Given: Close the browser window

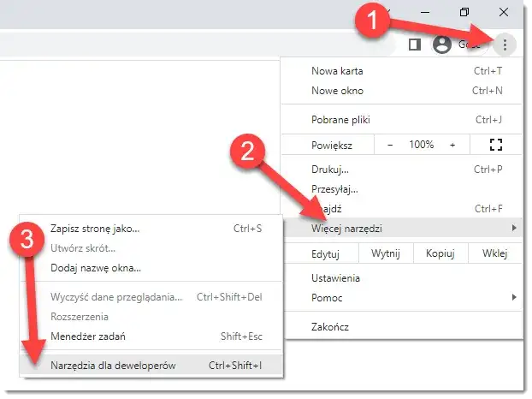Looking at the screenshot, I should 504,12.
